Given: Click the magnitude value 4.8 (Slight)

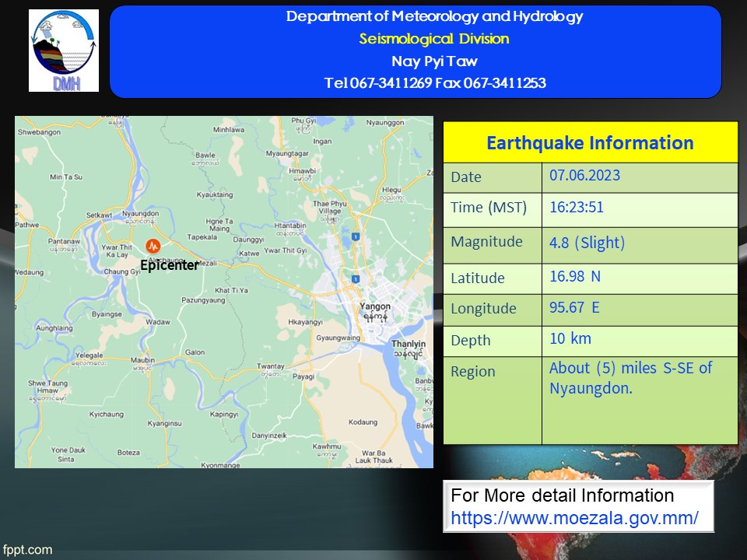Looking at the screenshot, I should [587, 243].
